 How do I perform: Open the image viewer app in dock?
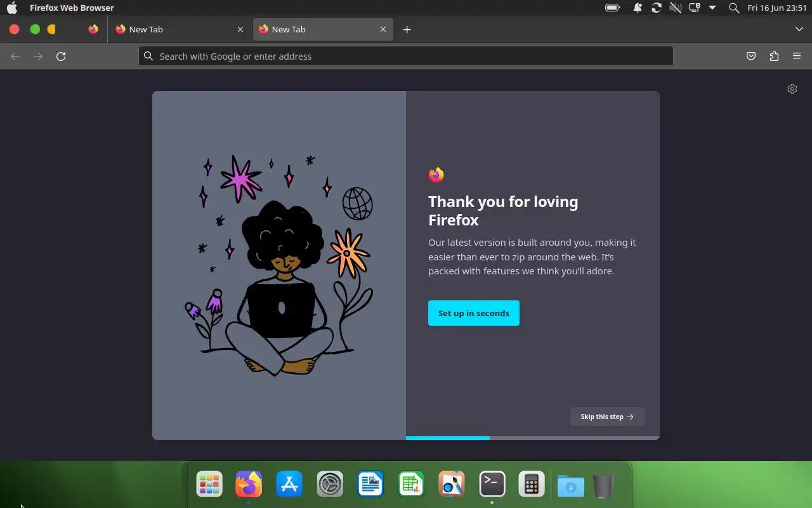click(x=452, y=485)
